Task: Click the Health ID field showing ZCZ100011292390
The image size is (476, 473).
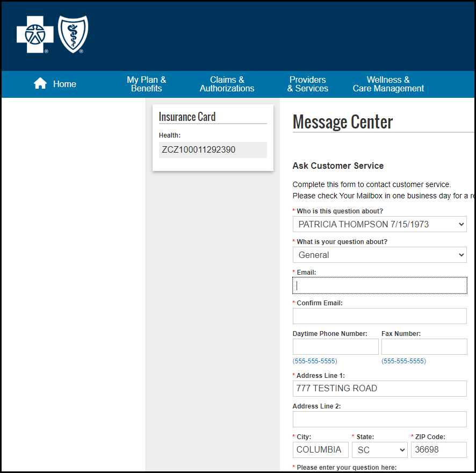Action: tap(213, 150)
